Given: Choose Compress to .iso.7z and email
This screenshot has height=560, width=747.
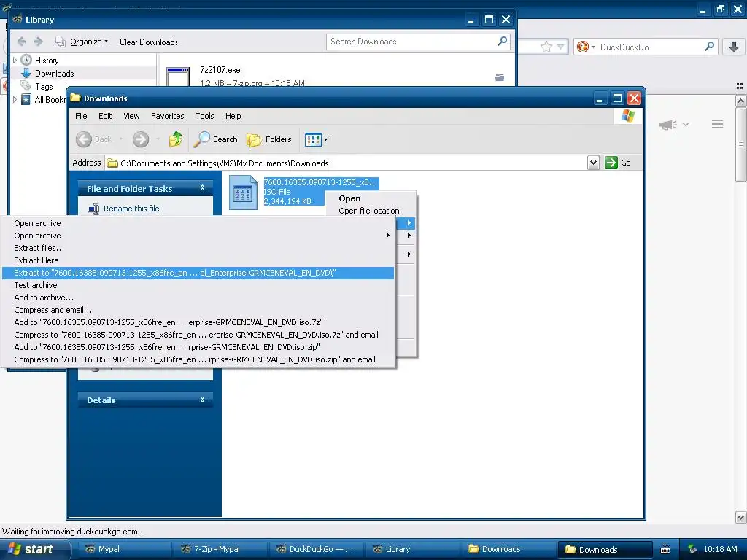Looking at the screenshot, I should [x=198, y=334].
